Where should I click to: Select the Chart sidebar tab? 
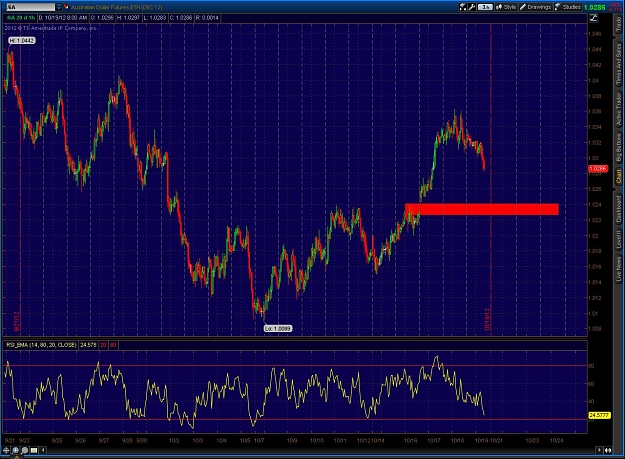click(x=618, y=176)
